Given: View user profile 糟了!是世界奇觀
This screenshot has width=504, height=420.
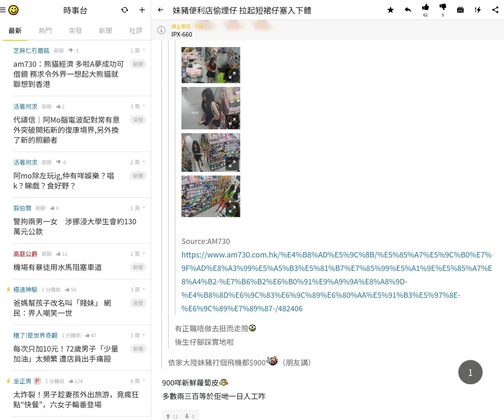Looking at the screenshot, I should click(35, 335).
